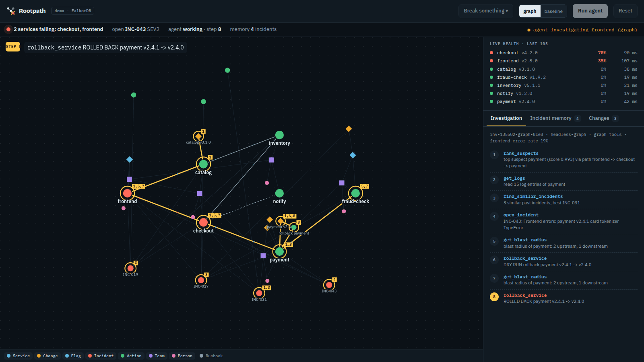Click the pink person node below fraud-check
644x362 pixels.
(x=344, y=211)
